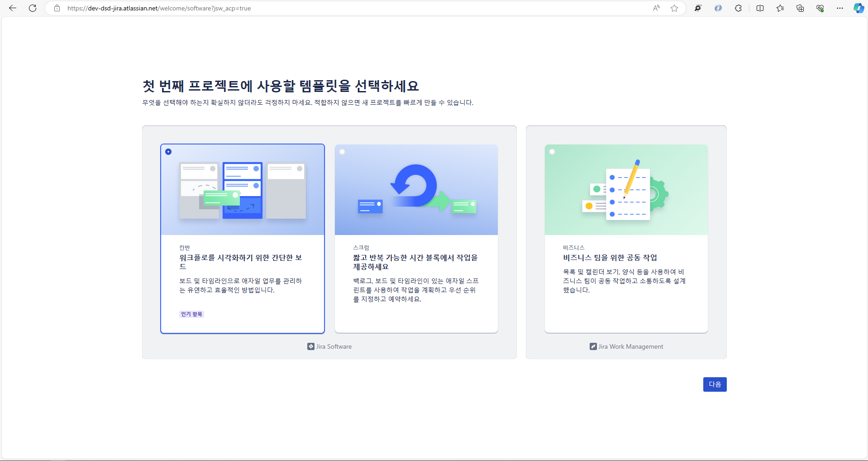The image size is (868, 461).
Task: Click the Kanban board illustration
Action: pyautogui.click(x=243, y=190)
